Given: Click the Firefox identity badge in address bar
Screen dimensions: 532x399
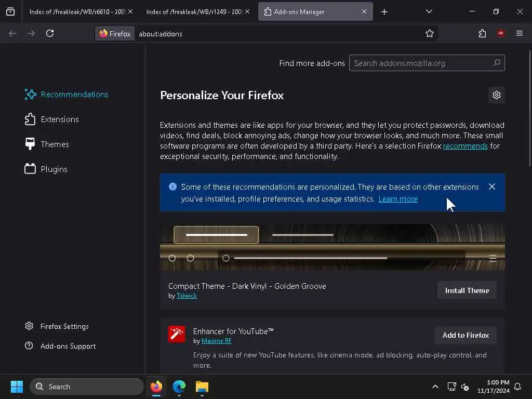Looking at the screenshot, I should (x=115, y=34).
